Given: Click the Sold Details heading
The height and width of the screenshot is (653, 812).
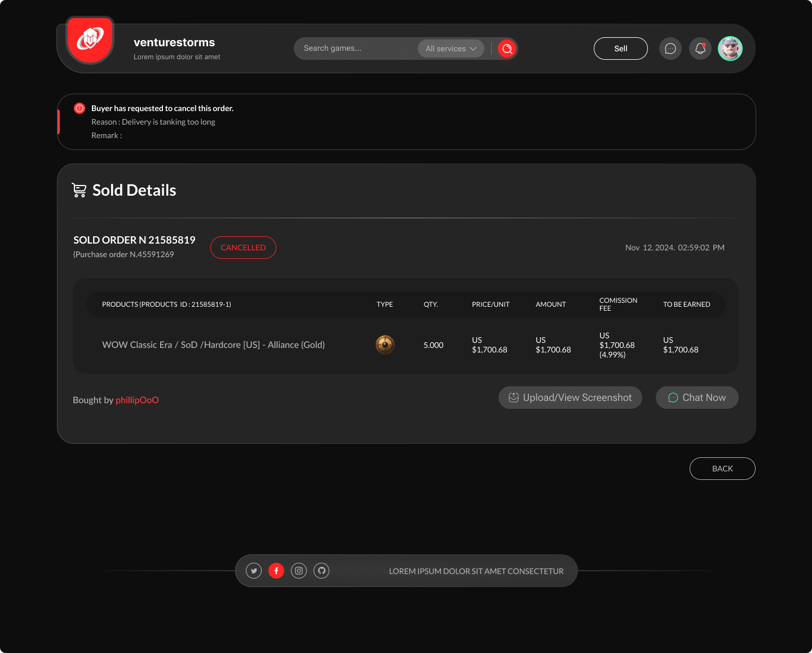Looking at the screenshot, I should [x=134, y=190].
